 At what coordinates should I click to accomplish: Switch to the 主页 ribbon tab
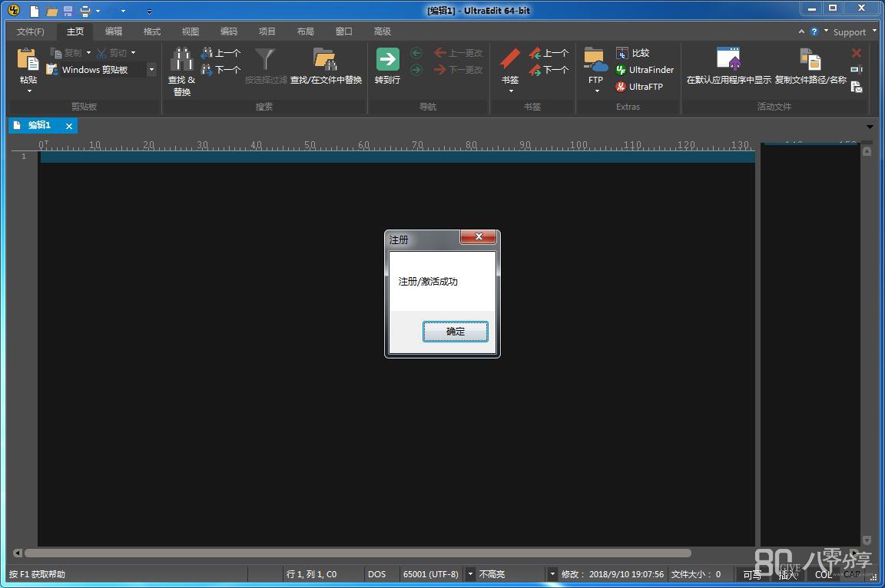click(x=75, y=31)
